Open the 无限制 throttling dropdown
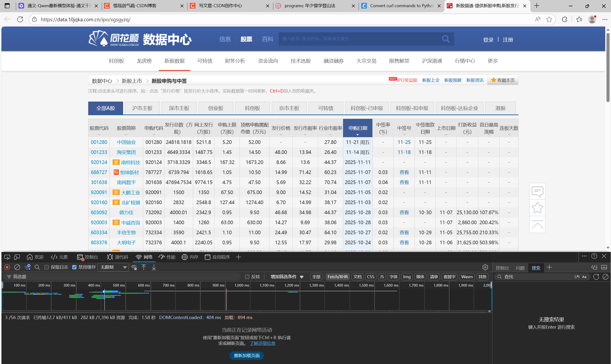The image size is (611, 364). click(x=113, y=267)
